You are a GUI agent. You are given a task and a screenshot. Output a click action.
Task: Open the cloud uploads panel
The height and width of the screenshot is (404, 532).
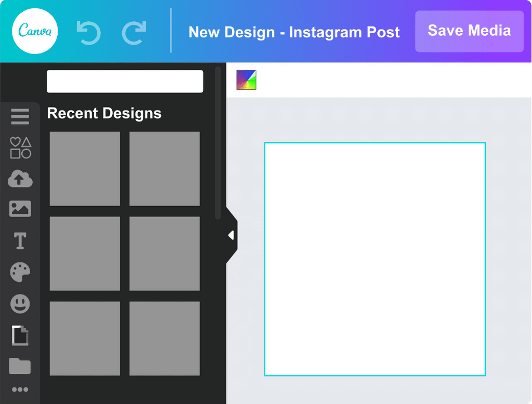20,179
